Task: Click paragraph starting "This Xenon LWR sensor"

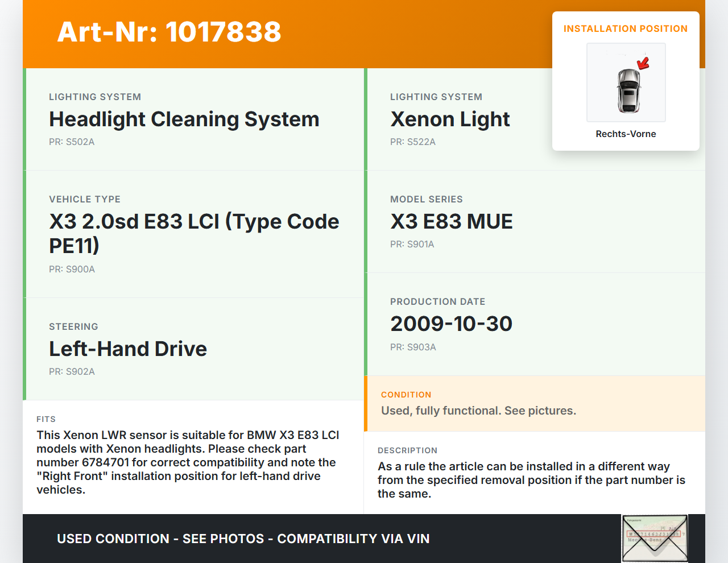Action: 188,462
